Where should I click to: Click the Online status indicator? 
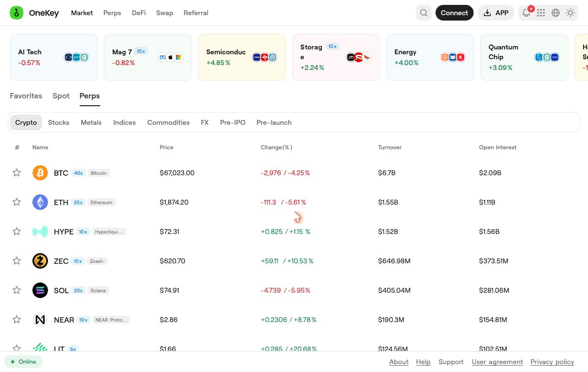24,362
